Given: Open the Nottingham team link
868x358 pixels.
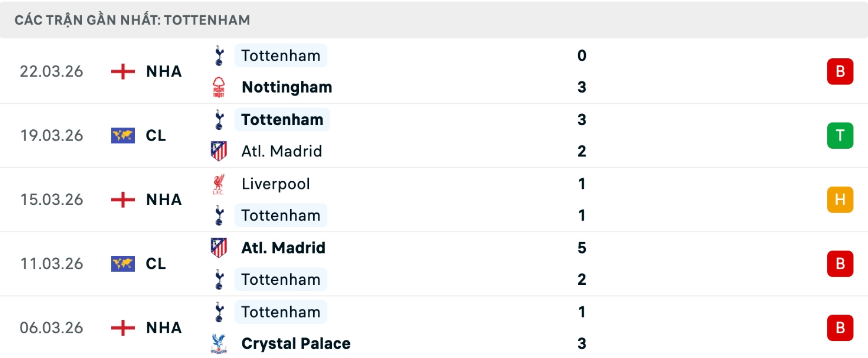Looking at the screenshot, I should [x=287, y=87].
